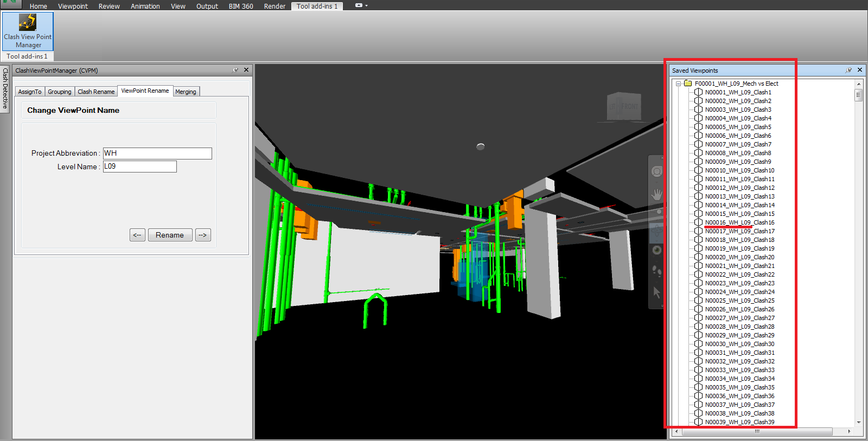The width and height of the screenshot is (868, 441).
Task: Open ribbon display options dropdown arrow
Action: click(367, 6)
